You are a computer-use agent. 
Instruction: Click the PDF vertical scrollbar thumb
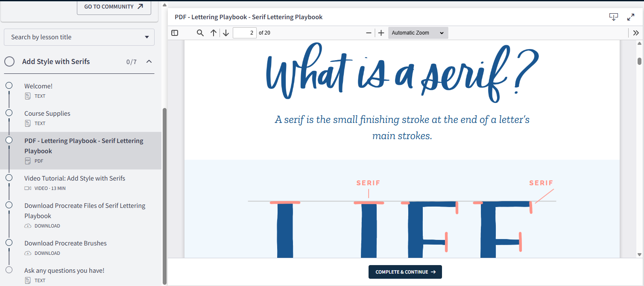point(639,61)
